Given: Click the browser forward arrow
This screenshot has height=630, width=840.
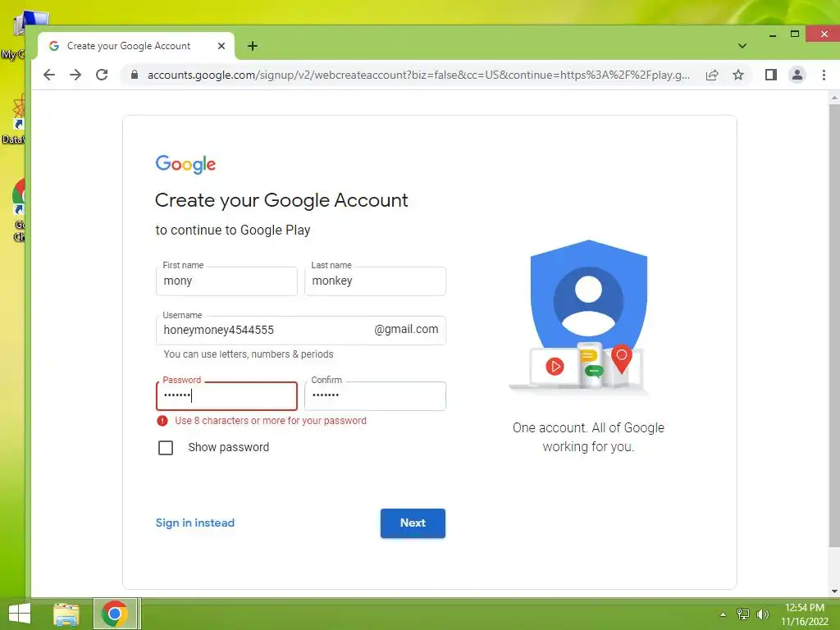Looking at the screenshot, I should (x=75, y=75).
